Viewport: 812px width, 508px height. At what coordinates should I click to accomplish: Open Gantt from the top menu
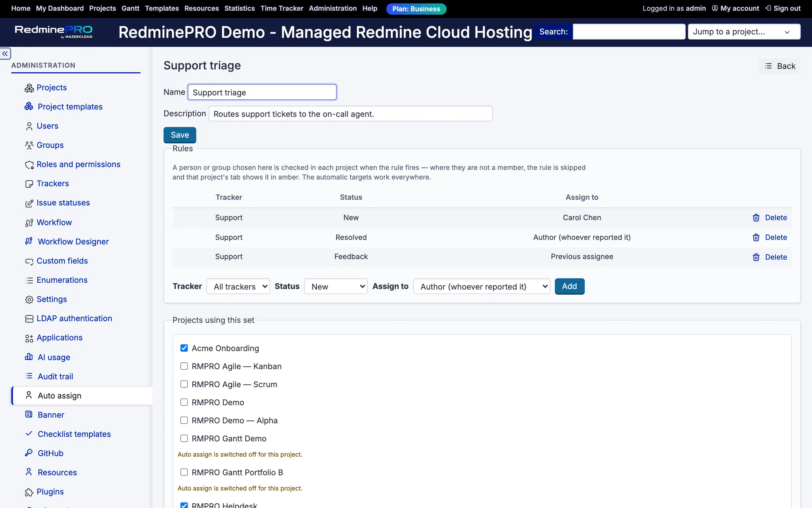click(130, 8)
